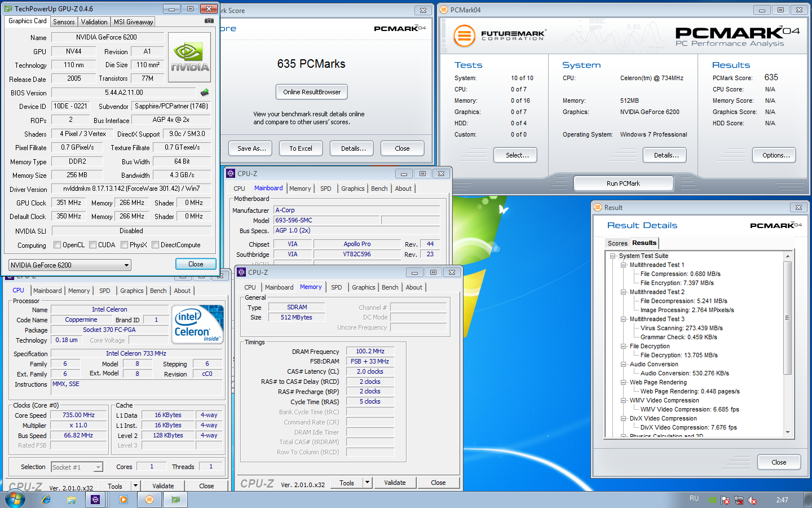
Task: Open Bench tab in CPU-Z Mainboard window
Action: click(x=379, y=189)
